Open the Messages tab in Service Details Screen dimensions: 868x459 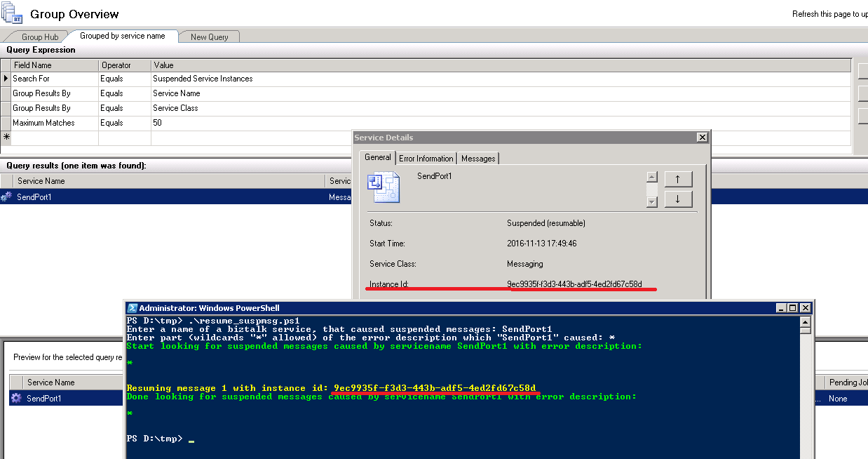478,159
